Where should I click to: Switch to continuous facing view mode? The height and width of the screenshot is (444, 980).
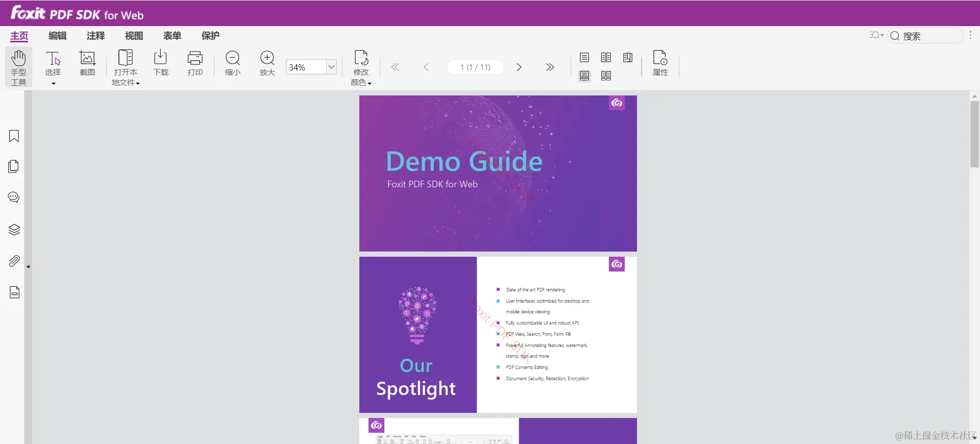[606, 76]
